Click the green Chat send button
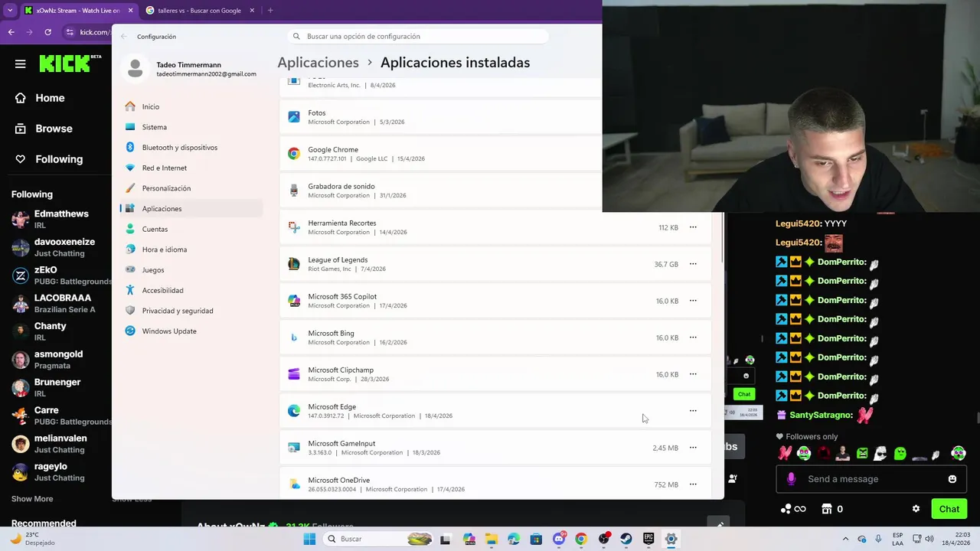This screenshot has width=980, height=551. (949, 509)
